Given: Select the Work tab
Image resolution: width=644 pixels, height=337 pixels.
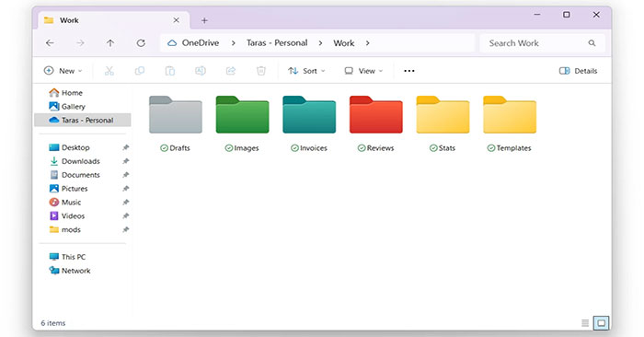Looking at the screenshot, I should (113, 20).
